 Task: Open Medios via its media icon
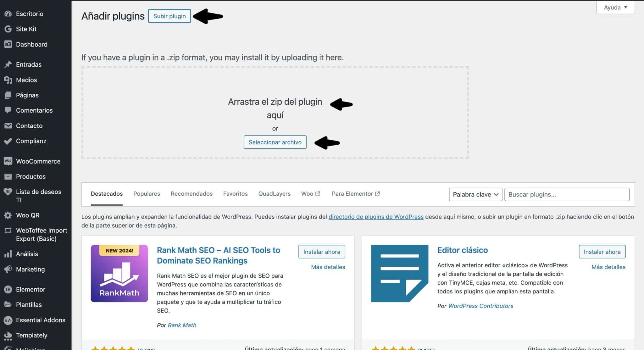tap(8, 80)
